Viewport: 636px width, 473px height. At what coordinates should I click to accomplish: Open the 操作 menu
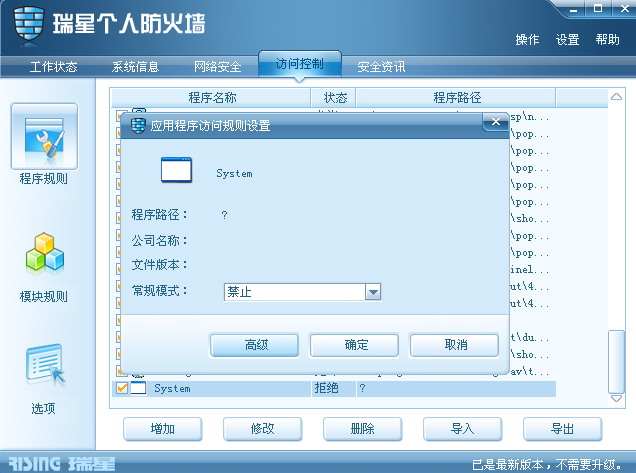[527, 40]
